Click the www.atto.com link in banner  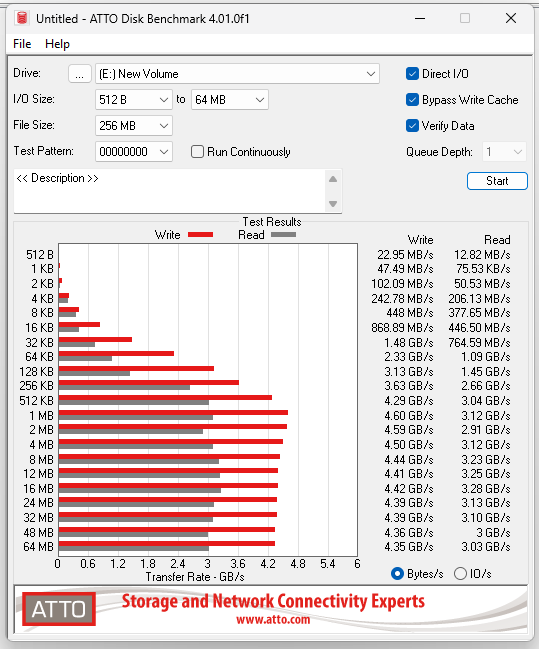pyautogui.click(x=273, y=620)
